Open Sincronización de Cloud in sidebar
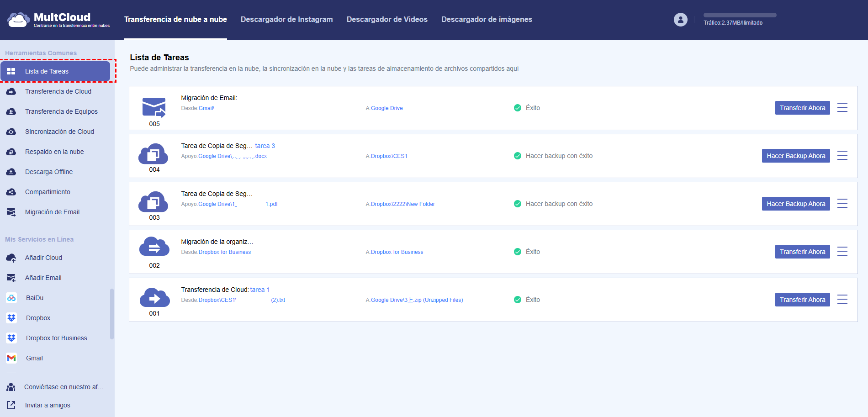868x417 pixels. point(59,132)
